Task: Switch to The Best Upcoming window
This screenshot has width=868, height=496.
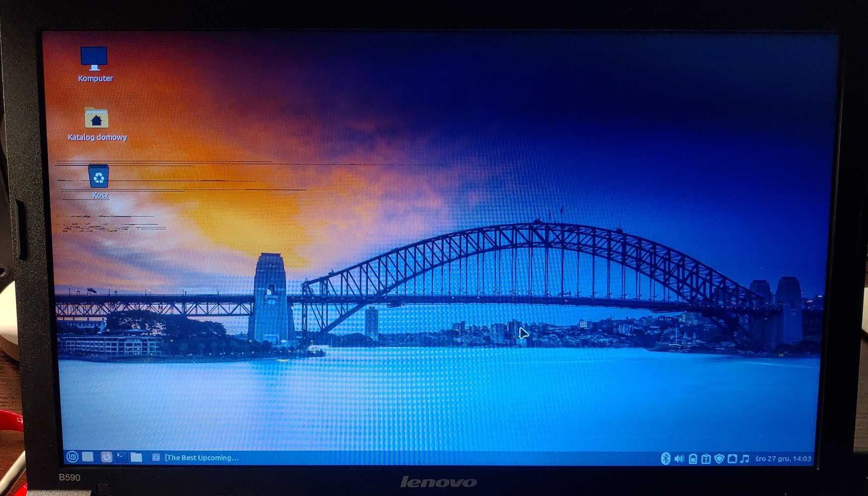Action: [x=196, y=458]
